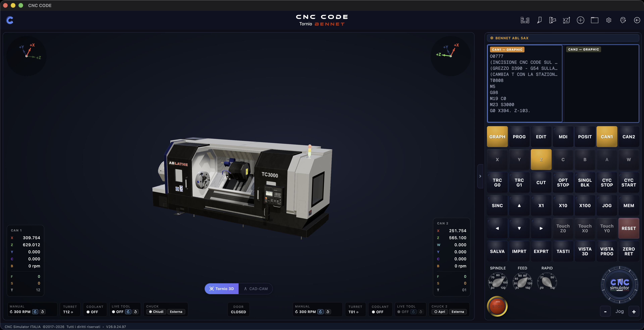Open the EDIT mode key
The width and height of the screenshot is (644, 330).
[x=541, y=137]
